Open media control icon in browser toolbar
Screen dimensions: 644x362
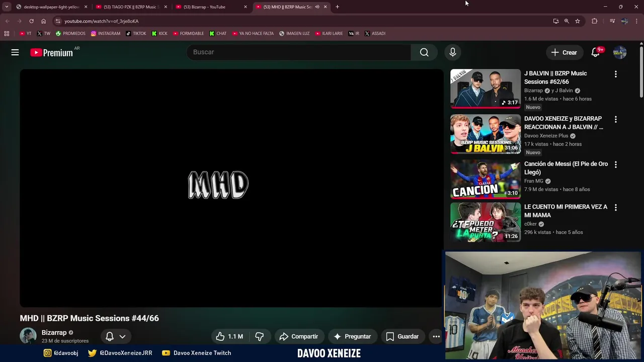click(x=612, y=21)
